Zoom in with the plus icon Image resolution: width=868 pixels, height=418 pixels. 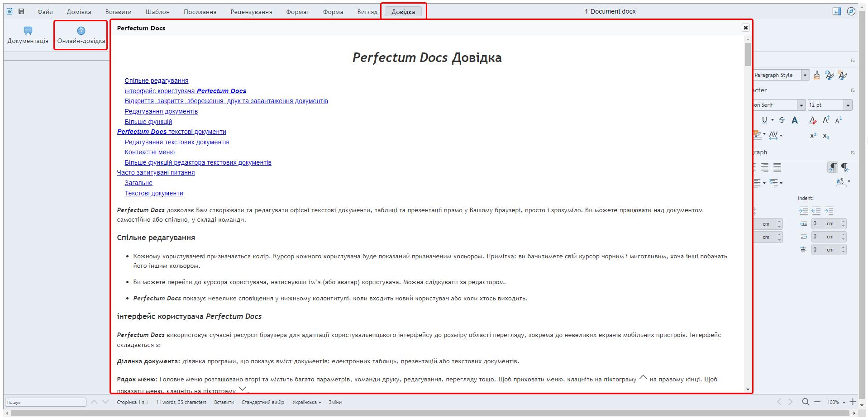(853, 402)
